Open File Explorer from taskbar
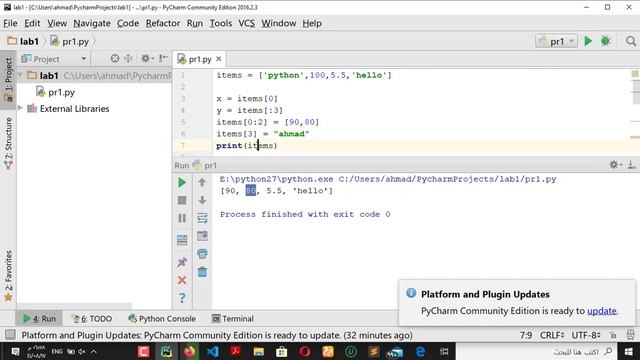This screenshot has height=360, width=640. 258,351
